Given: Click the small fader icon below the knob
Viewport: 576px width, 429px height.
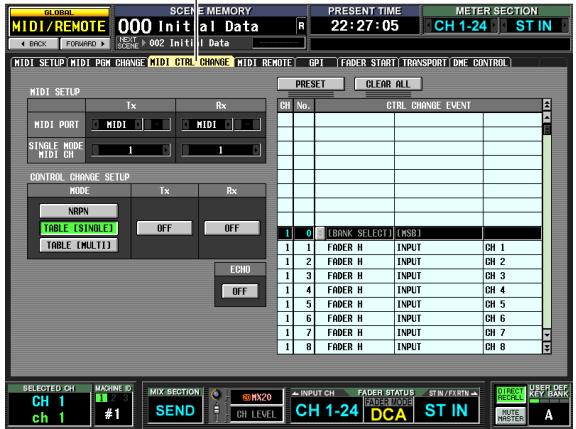Looking at the screenshot, I should point(216,410).
